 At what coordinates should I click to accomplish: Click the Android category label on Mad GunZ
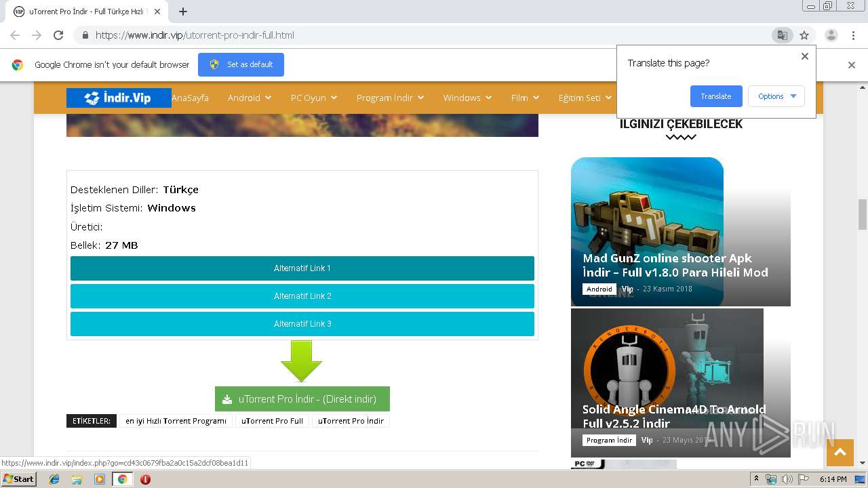599,289
